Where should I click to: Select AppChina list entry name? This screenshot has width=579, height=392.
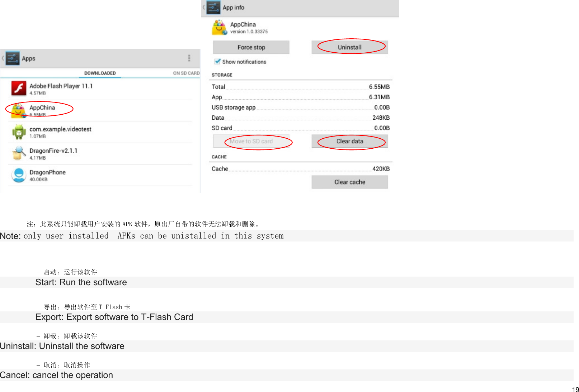coord(42,107)
